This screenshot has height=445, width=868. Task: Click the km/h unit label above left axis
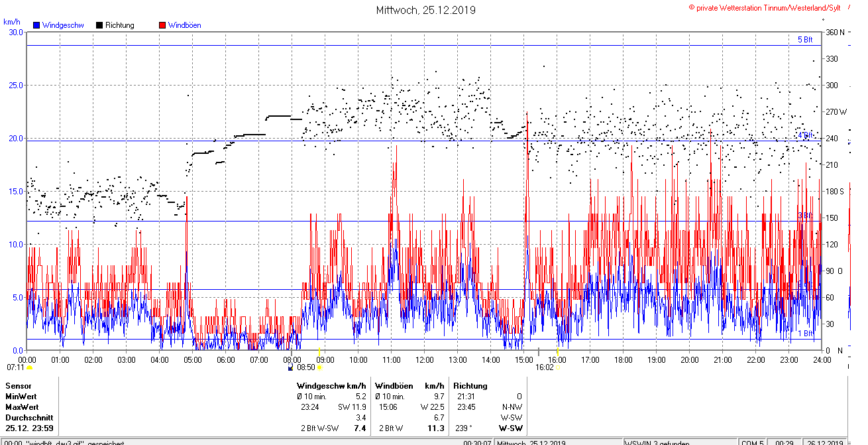pyautogui.click(x=12, y=22)
